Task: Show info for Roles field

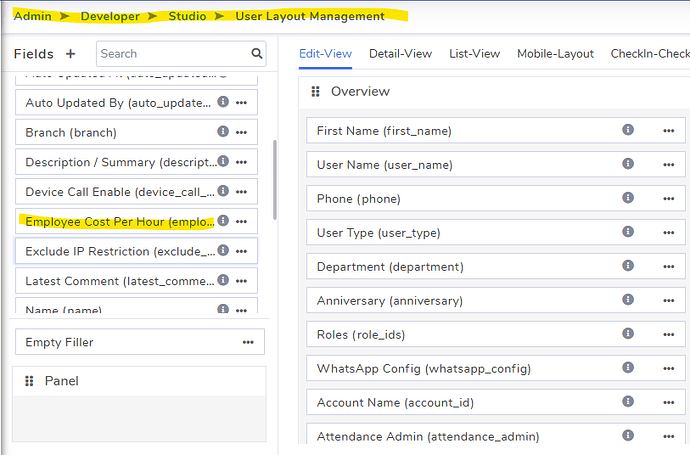Action: click(x=628, y=333)
